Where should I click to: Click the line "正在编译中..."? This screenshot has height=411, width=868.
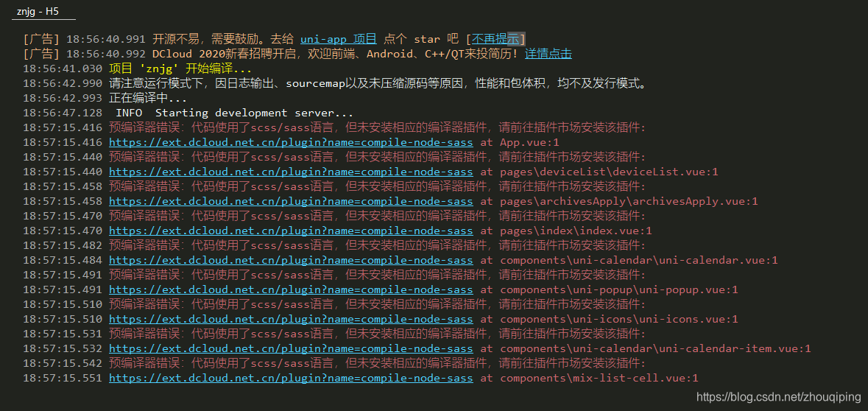(148, 99)
